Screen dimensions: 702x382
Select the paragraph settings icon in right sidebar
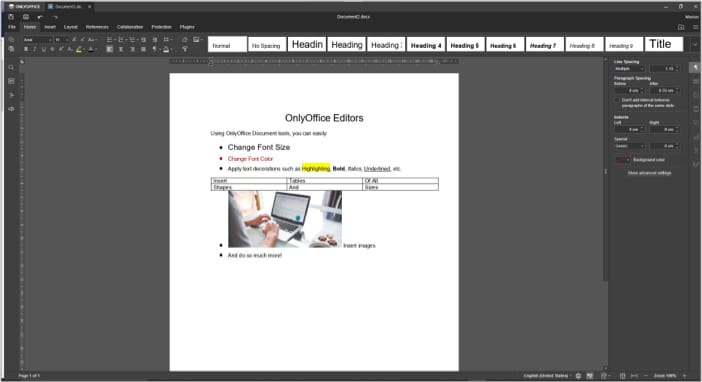pyautogui.click(x=695, y=67)
